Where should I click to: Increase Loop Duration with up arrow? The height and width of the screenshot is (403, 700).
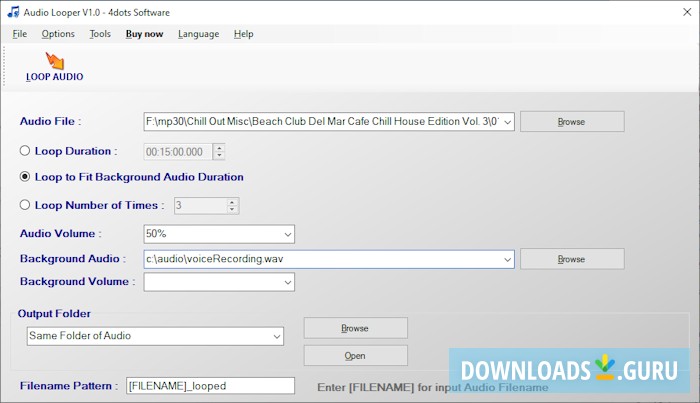pyautogui.click(x=219, y=148)
